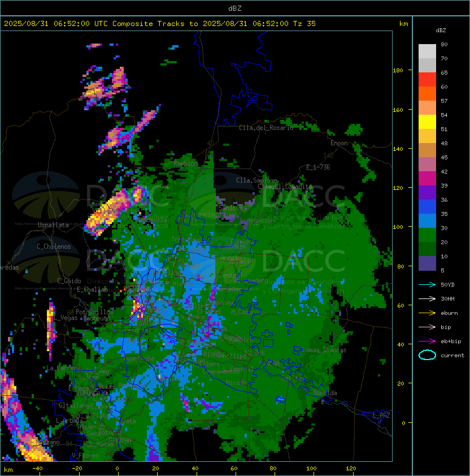Viewport: 470px width, 476px height.
Task: Pick the purple 36-39 dBZ swatch
Action: [x=427, y=192]
